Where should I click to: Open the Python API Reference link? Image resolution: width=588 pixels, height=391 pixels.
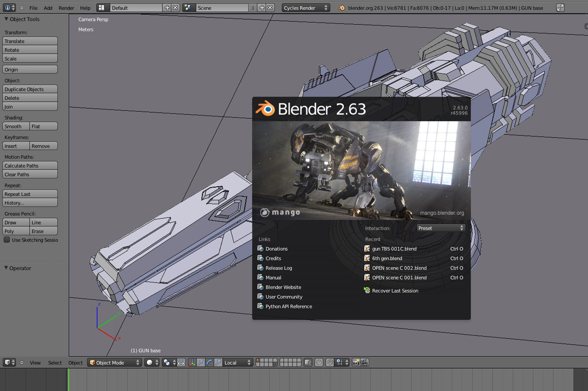pos(289,306)
